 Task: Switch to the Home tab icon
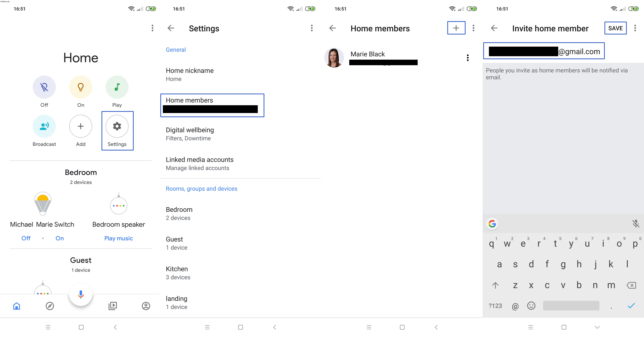(16, 306)
